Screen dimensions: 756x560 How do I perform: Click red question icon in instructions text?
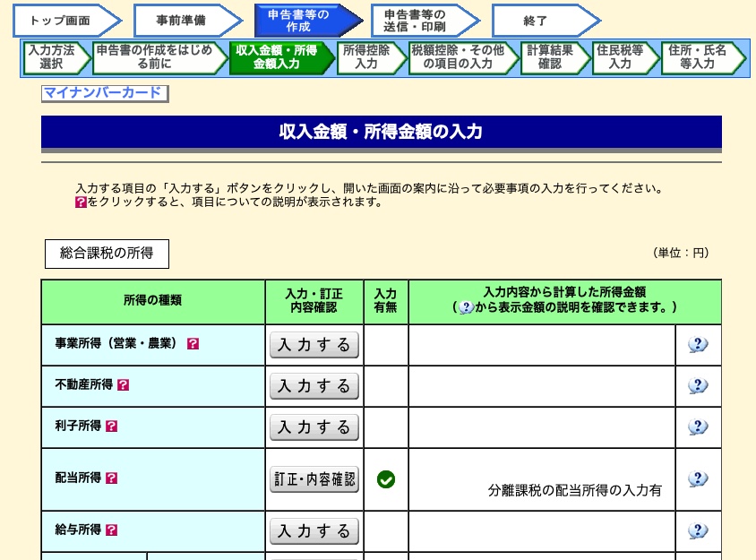pyautogui.click(x=81, y=202)
